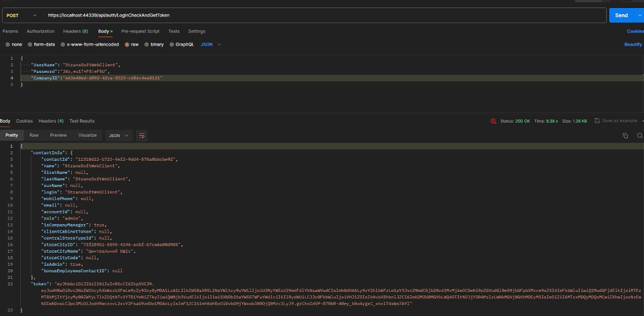Switch to the response Headers (4) tab
Screen dimensions: 644x316
coord(51,121)
